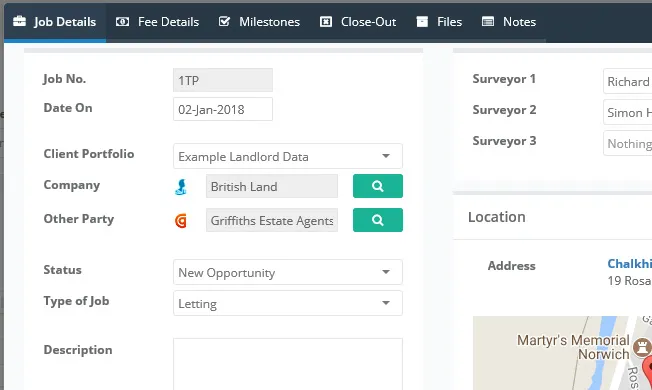652x390 pixels.
Task: Open the Client Portfolio dropdown
Action: click(x=288, y=156)
